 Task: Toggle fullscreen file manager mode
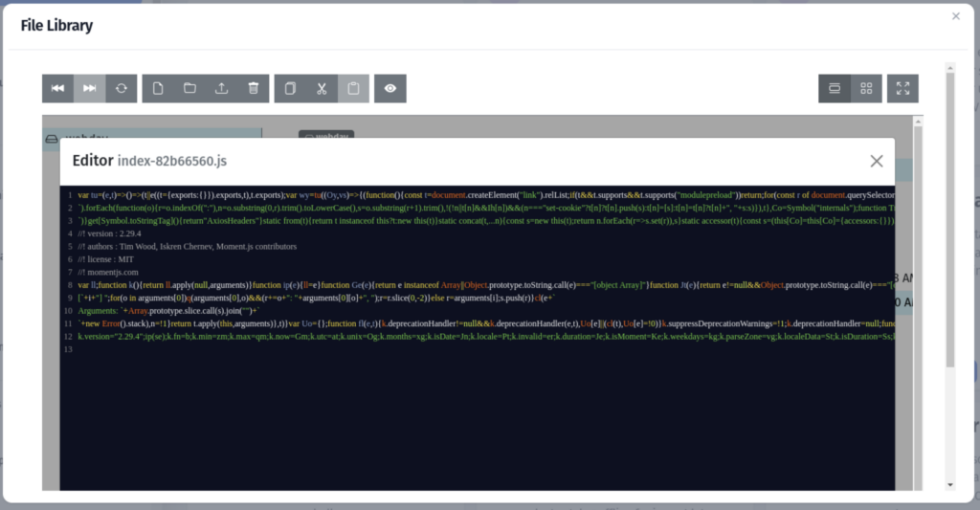[x=902, y=88]
